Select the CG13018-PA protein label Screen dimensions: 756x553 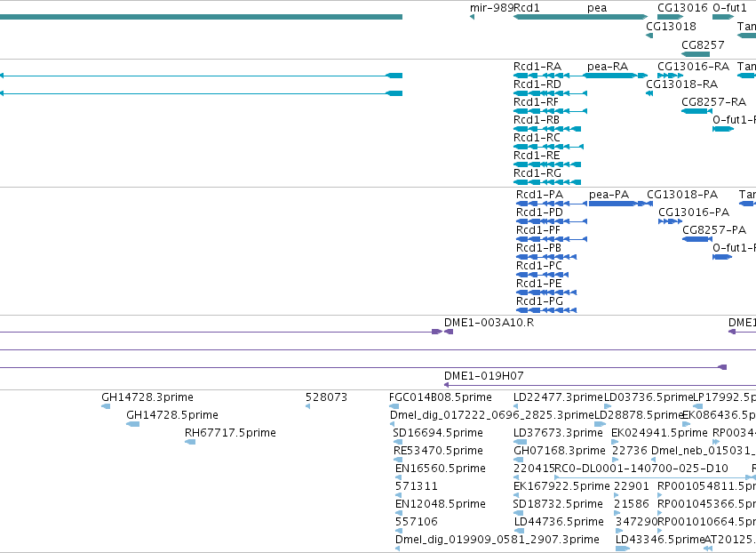pyautogui.click(x=682, y=195)
